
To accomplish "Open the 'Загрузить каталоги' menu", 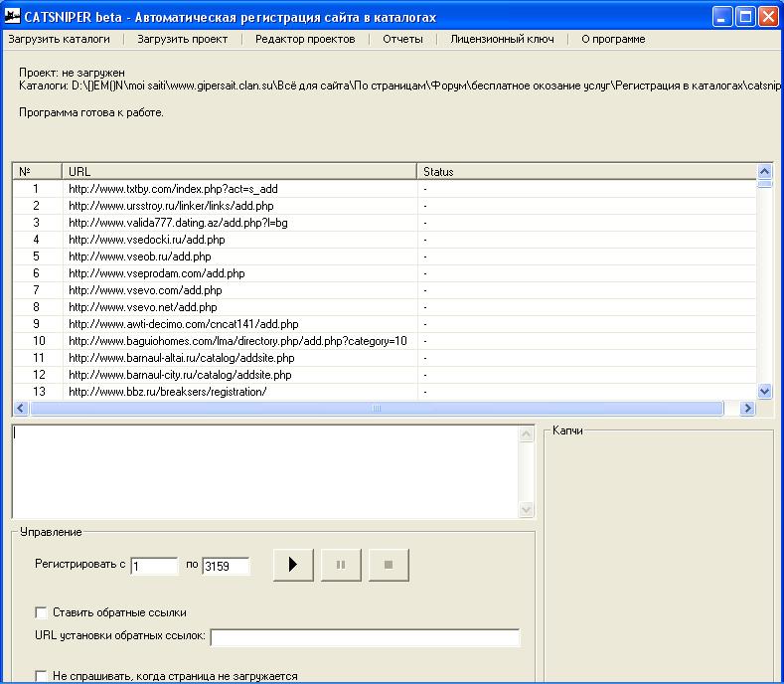I will pyautogui.click(x=59, y=39).
